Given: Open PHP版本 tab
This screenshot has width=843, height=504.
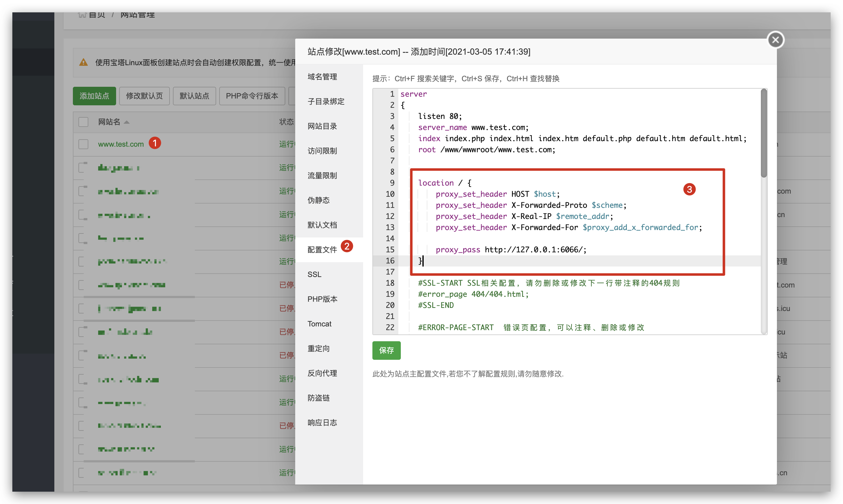Looking at the screenshot, I should tap(329, 299).
